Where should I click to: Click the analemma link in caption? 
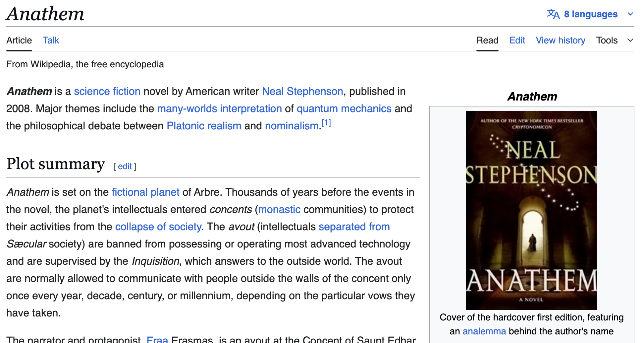[x=484, y=331]
